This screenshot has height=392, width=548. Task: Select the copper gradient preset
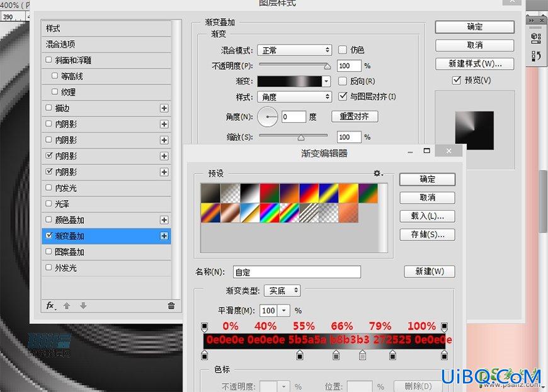[230, 213]
